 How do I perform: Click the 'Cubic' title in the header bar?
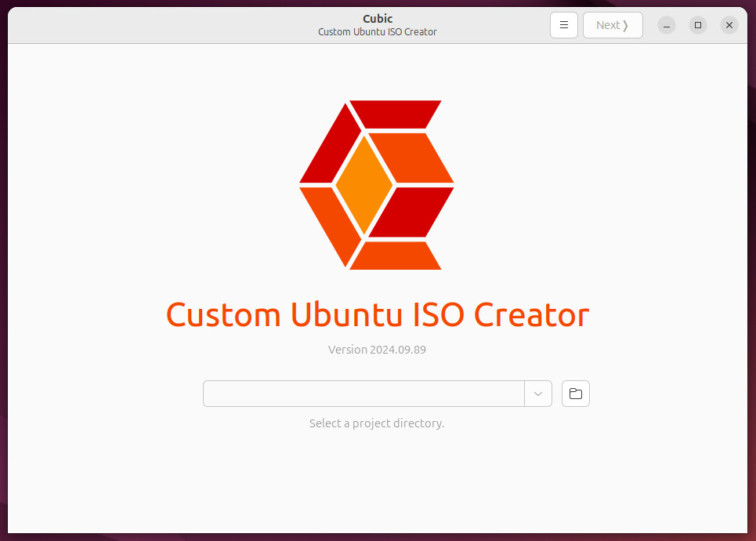378,19
